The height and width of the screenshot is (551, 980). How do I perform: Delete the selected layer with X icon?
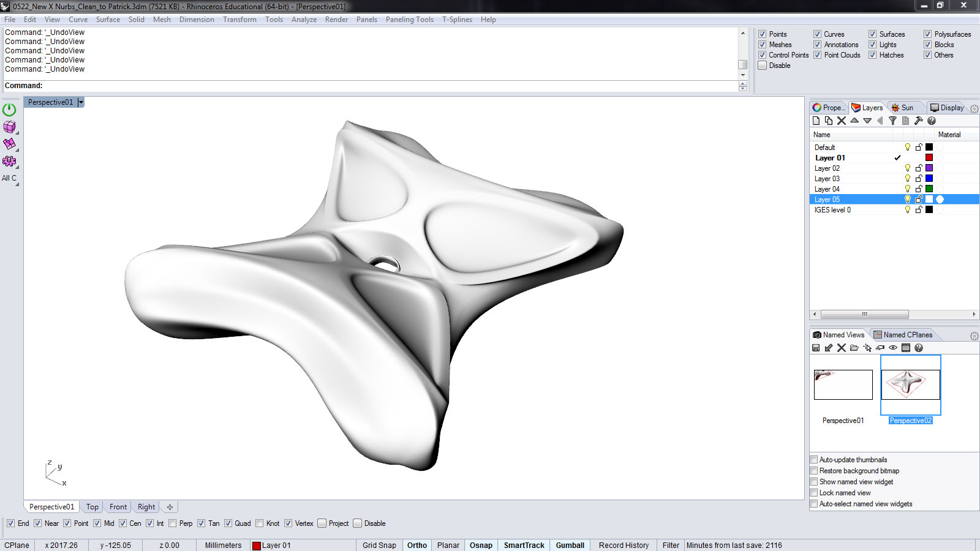coord(842,121)
